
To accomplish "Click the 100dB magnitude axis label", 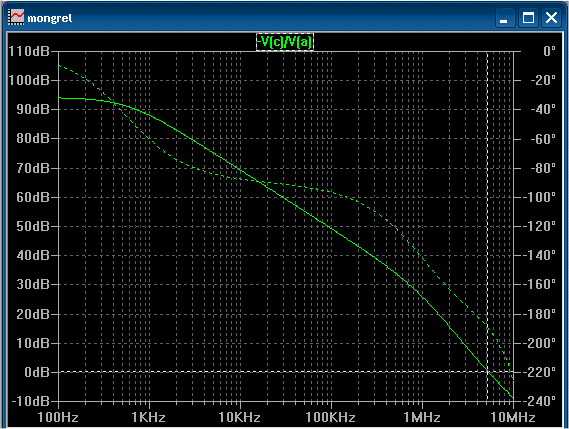I will (x=29, y=80).
